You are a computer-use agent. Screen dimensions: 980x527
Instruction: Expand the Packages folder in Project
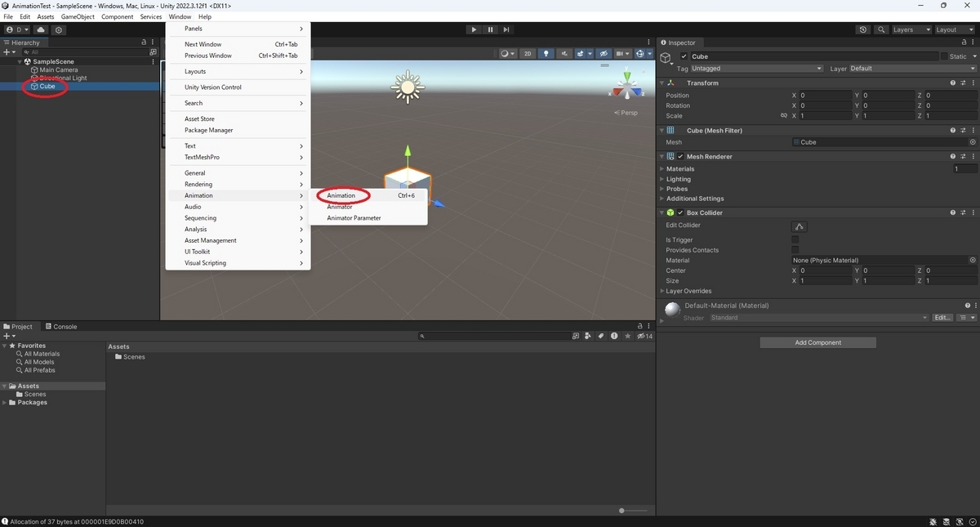(5, 402)
